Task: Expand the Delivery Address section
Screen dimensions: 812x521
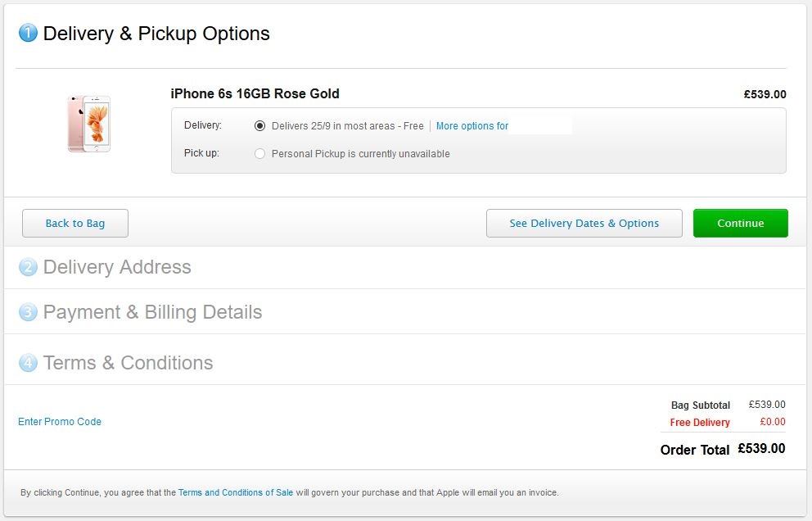Action: 117,268
